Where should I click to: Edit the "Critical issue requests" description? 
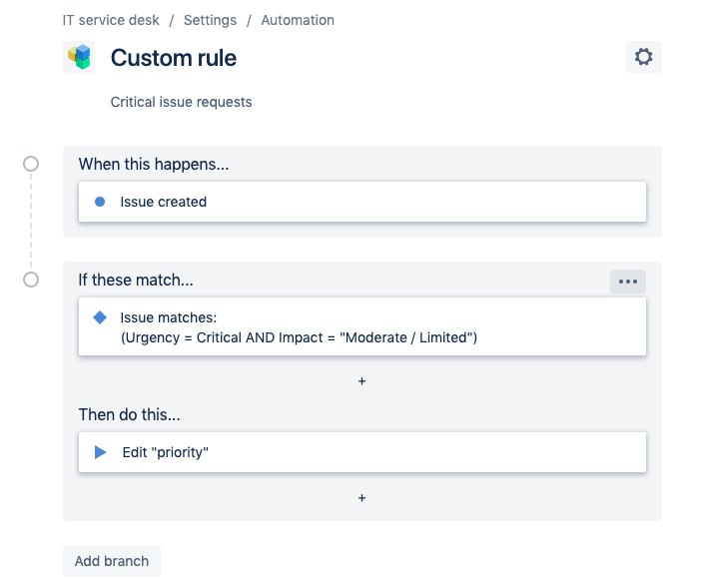pyautogui.click(x=181, y=102)
